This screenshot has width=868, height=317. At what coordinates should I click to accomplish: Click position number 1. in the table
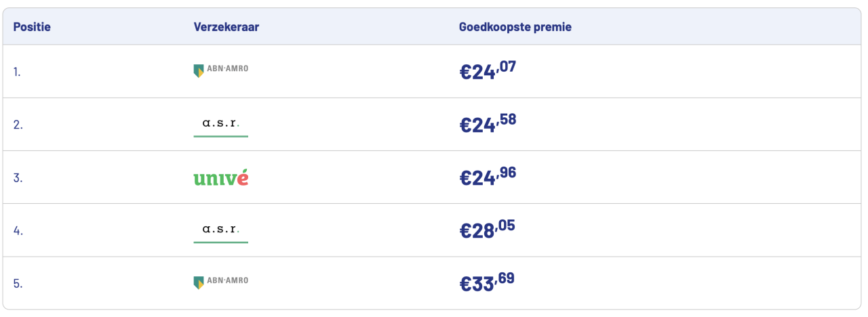(x=17, y=71)
